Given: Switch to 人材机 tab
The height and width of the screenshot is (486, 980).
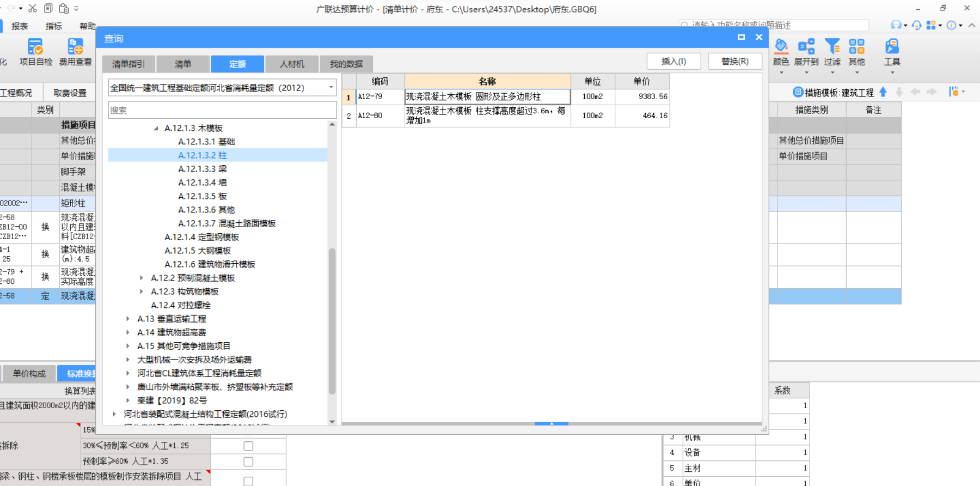Looking at the screenshot, I should tap(292, 64).
